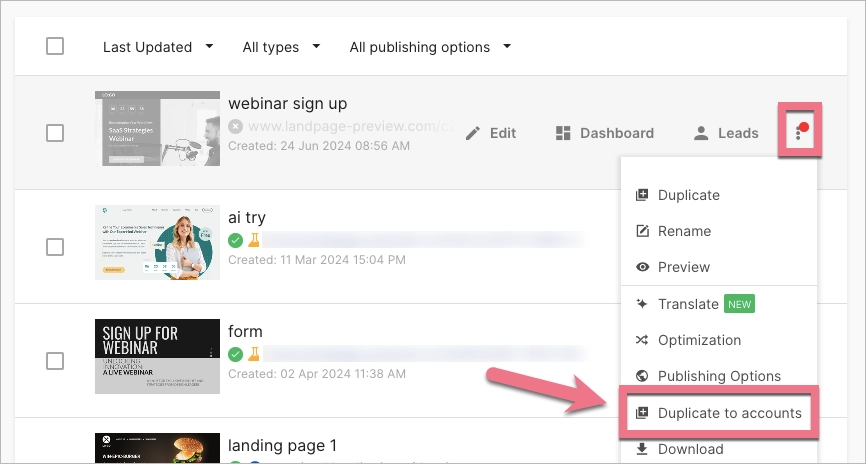Click the Download arrow icon
Image resolution: width=866 pixels, height=464 pixels.
point(642,449)
